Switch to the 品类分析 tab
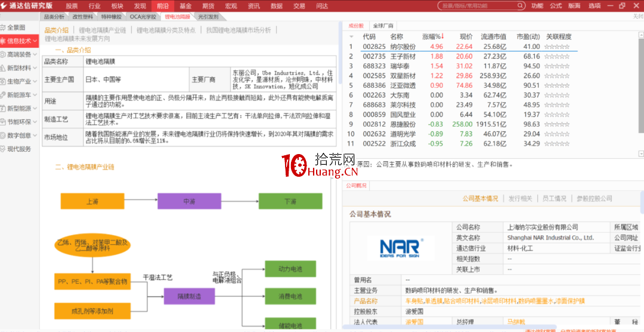Screen dimensions: 644x332 point(54,17)
